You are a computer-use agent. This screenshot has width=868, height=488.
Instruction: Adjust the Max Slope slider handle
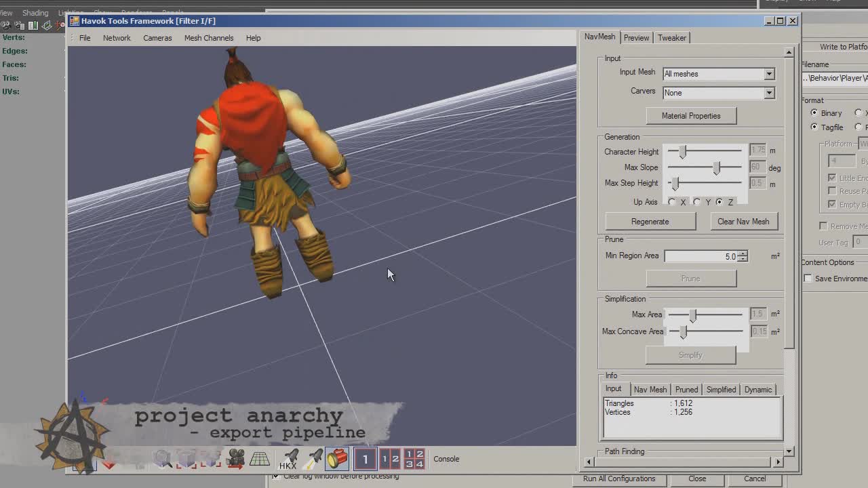click(717, 167)
